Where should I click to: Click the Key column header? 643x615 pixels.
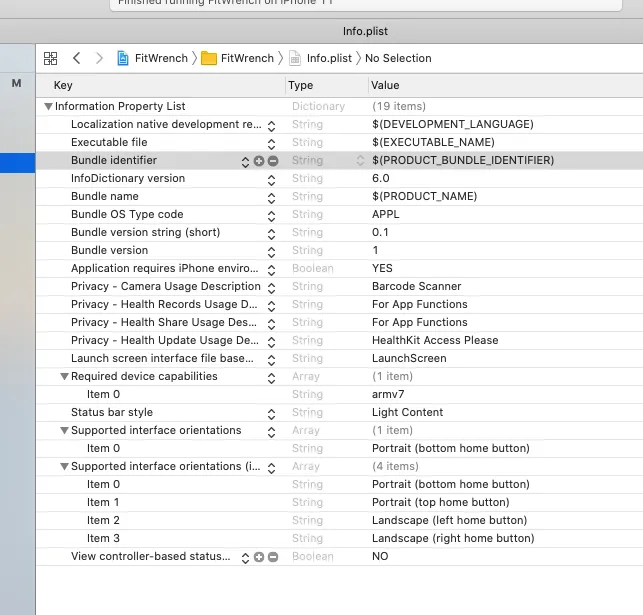pos(63,85)
